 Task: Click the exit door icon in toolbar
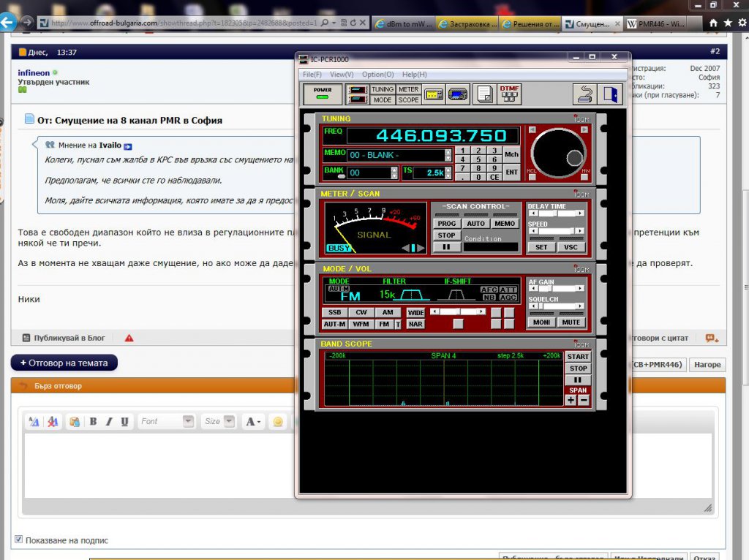tap(609, 94)
